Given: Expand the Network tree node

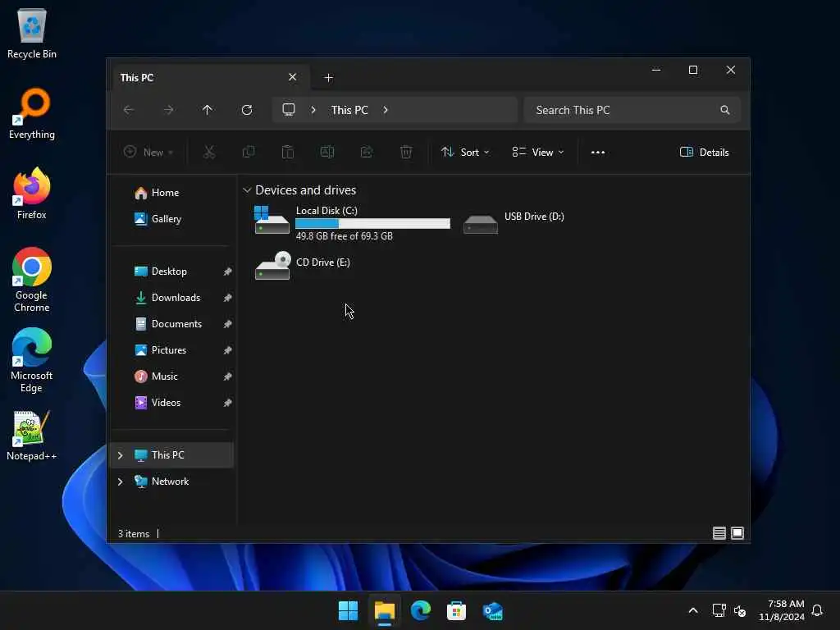Looking at the screenshot, I should [x=120, y=482].
